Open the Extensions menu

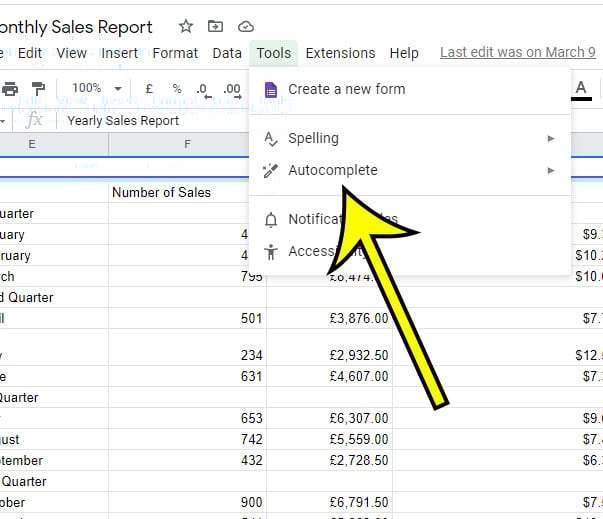pos(340,53)
